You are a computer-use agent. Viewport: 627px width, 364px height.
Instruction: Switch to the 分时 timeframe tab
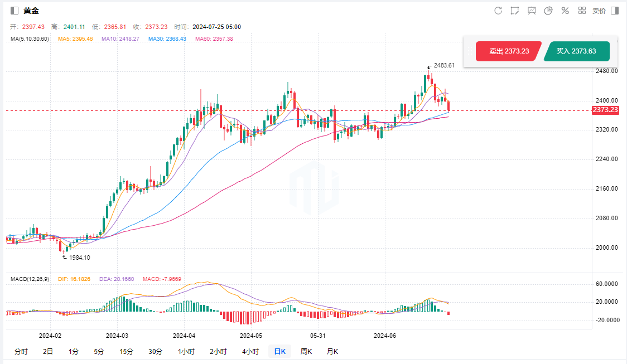(21, 351)
